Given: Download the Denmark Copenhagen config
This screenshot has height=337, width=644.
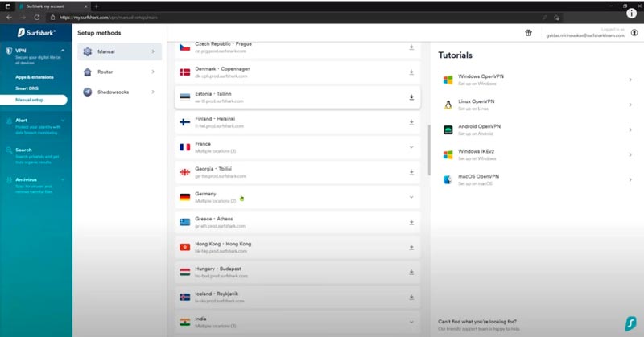Looking at the screenshot, I should tap(411, 72).
